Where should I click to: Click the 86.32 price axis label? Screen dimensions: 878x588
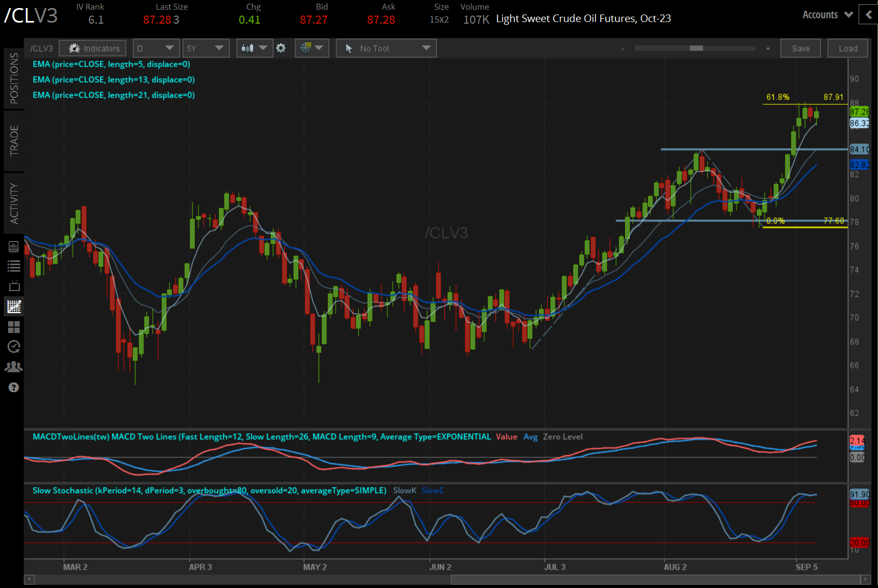pos(859,123)
